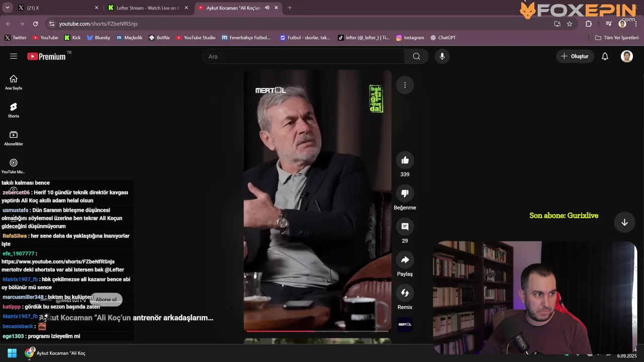Focus the Ara search field

tap(303, 56)
